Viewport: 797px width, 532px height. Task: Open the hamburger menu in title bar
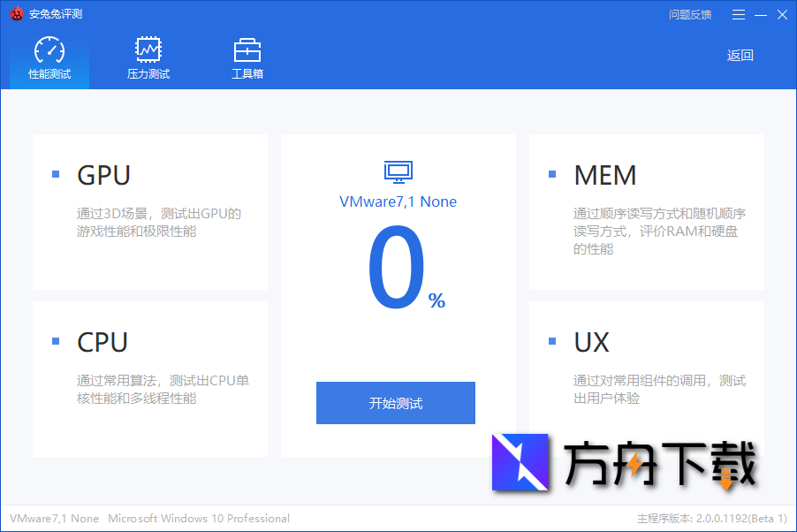click(x=739, y=14)
